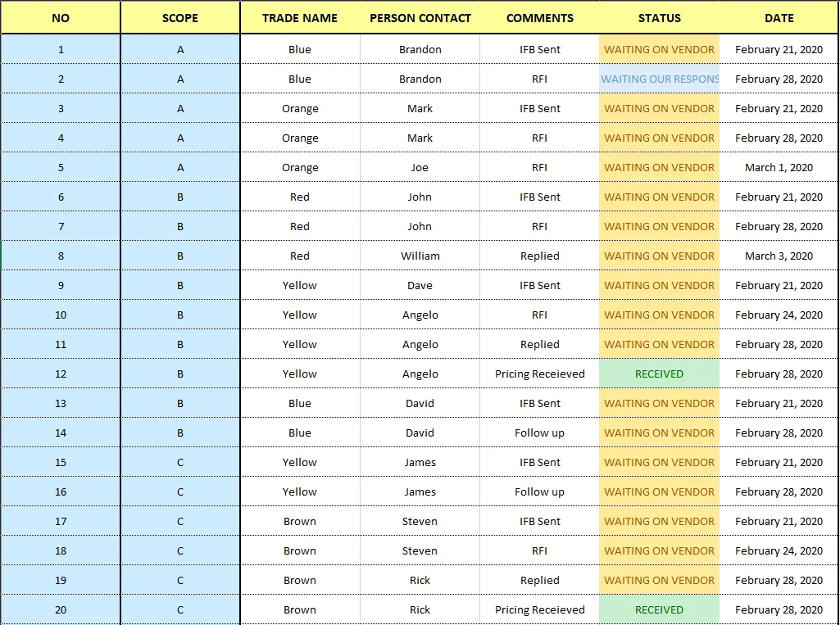Select Pricing Received comment in row 12
Viewport: 840px width, 625px height.
tap(540, 374)
